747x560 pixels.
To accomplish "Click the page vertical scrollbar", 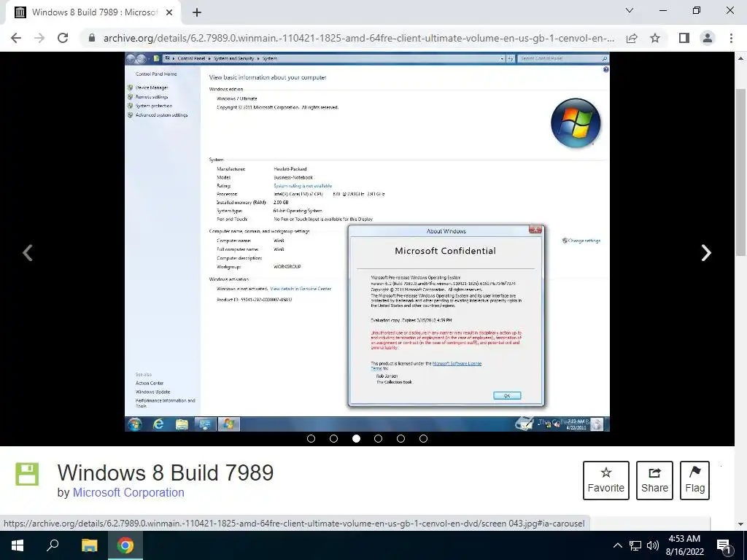I will (741, 172).
